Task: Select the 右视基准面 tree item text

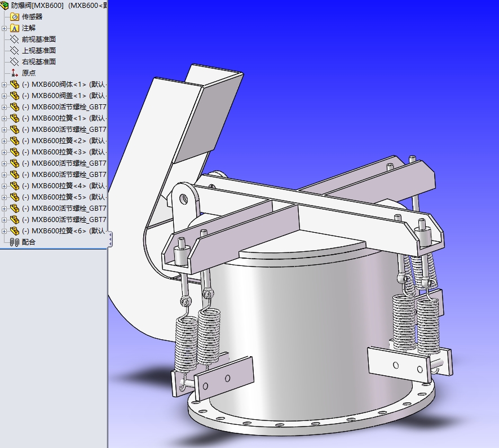Action: point(39,61)
